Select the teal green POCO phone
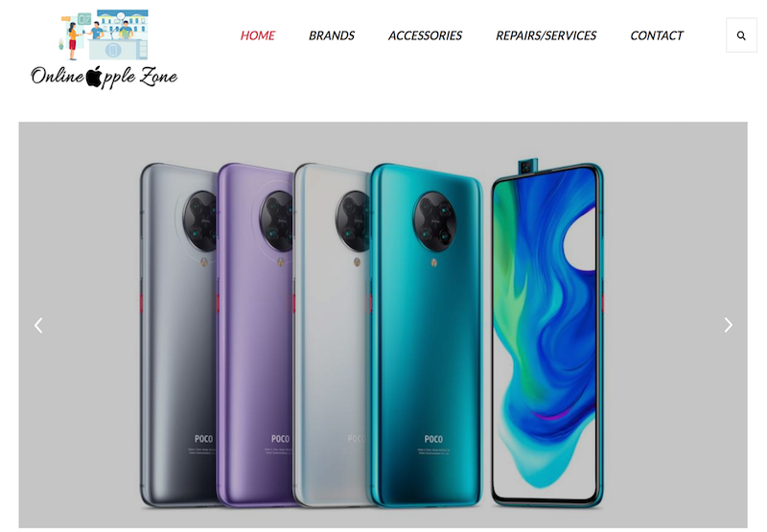Image resolution: width=767 pixels, height=532 pixels. coord(427,335)
